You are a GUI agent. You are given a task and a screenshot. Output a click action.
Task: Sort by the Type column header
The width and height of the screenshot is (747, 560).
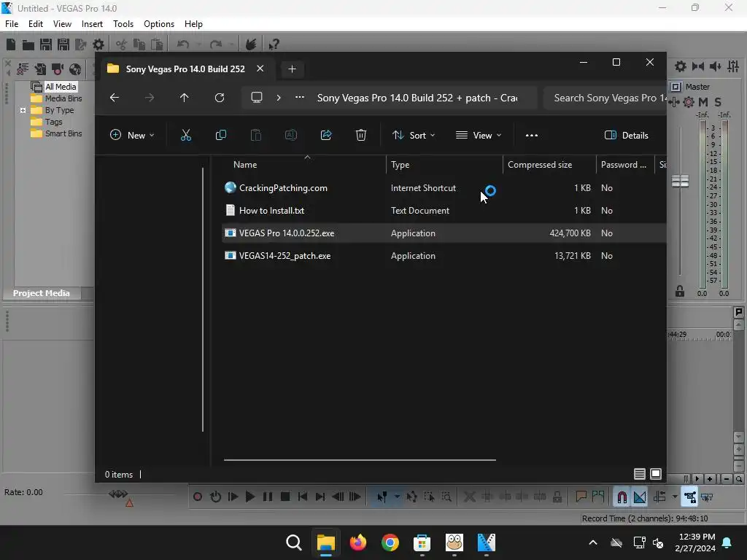click(444, 165)
